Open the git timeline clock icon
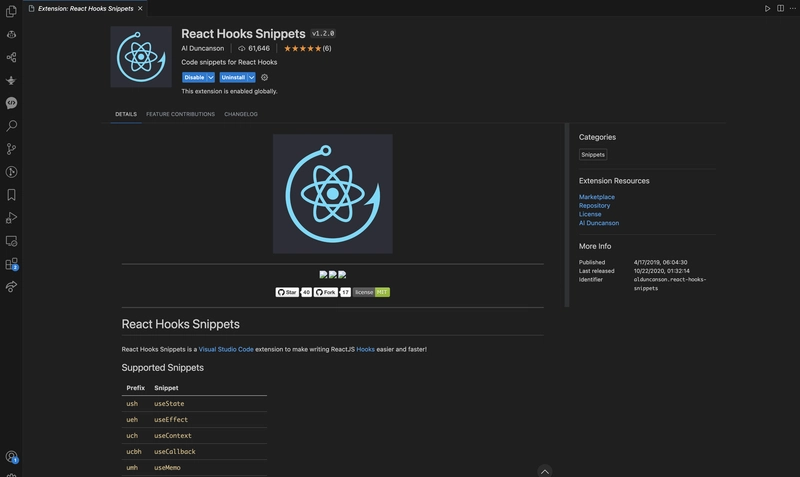 click(11, 172)
